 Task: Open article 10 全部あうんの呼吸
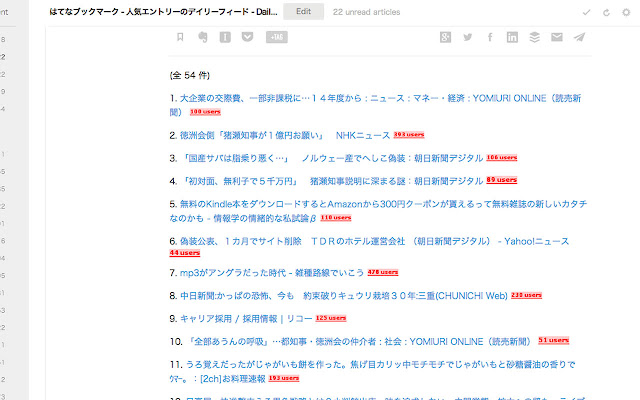[358, 341]
